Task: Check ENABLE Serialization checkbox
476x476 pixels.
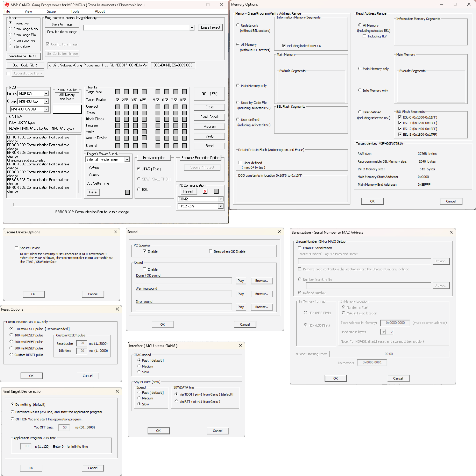Action: (300, 248)
